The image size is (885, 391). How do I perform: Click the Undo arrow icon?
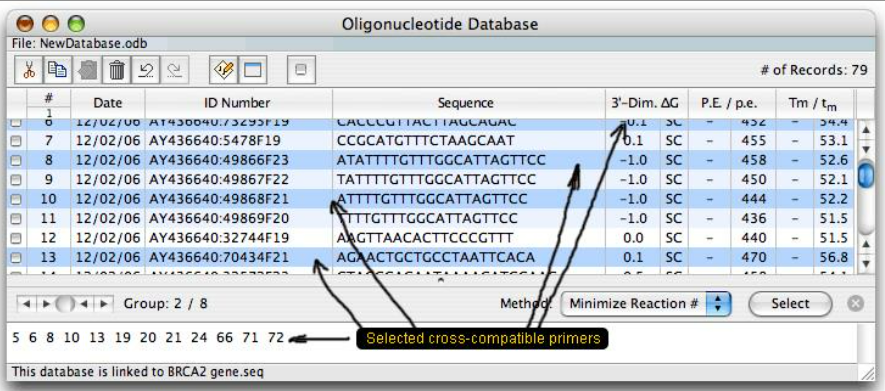146,70
